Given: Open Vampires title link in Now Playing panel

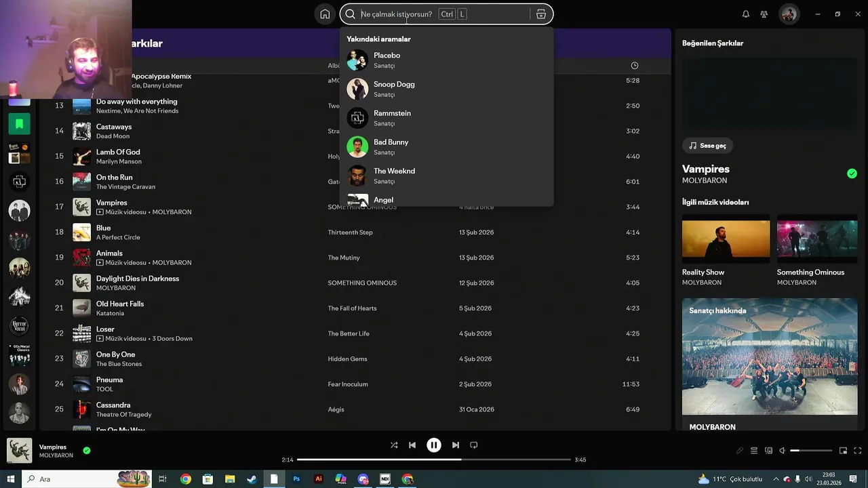Looking at the screenshot, I should point(705,169).
